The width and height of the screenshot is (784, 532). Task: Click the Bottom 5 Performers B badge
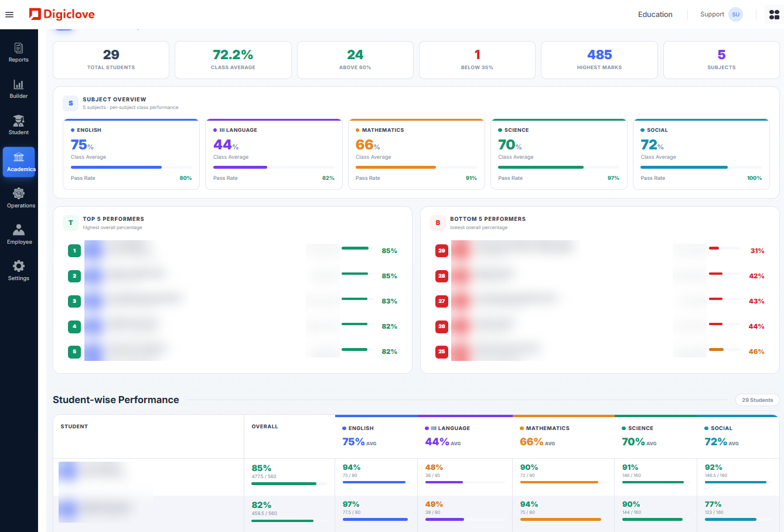point(438,223)
